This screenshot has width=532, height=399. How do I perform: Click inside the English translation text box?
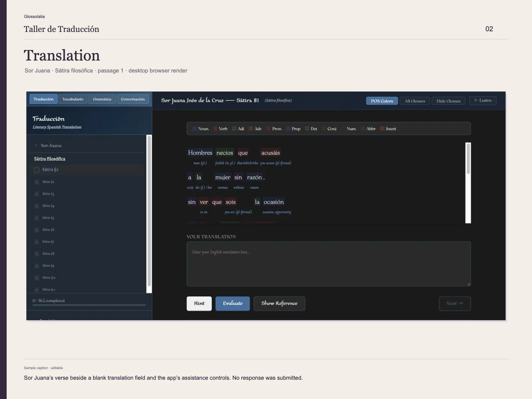point(329,264)
